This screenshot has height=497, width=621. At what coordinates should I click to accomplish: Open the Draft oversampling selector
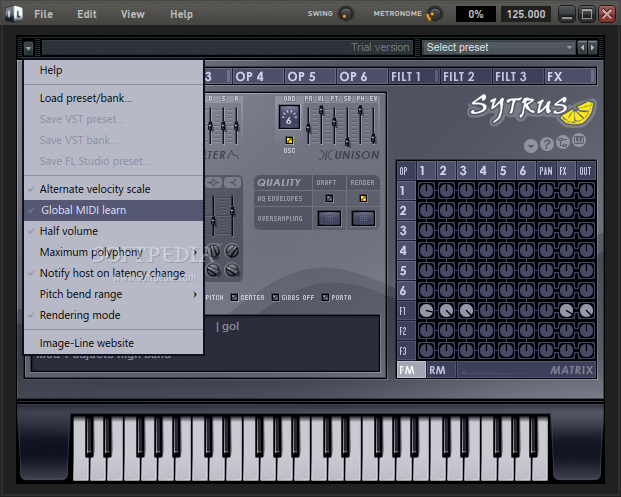click(329, 218)
